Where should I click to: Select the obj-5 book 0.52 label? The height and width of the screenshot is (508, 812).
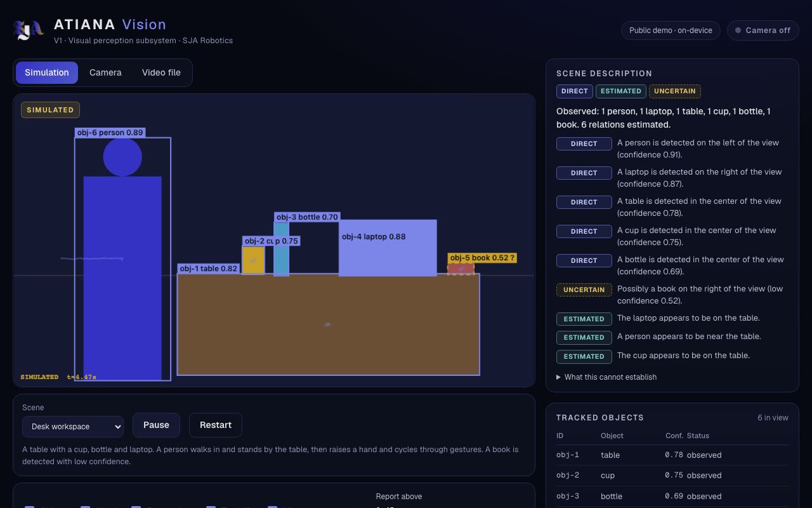pos(482,258)
